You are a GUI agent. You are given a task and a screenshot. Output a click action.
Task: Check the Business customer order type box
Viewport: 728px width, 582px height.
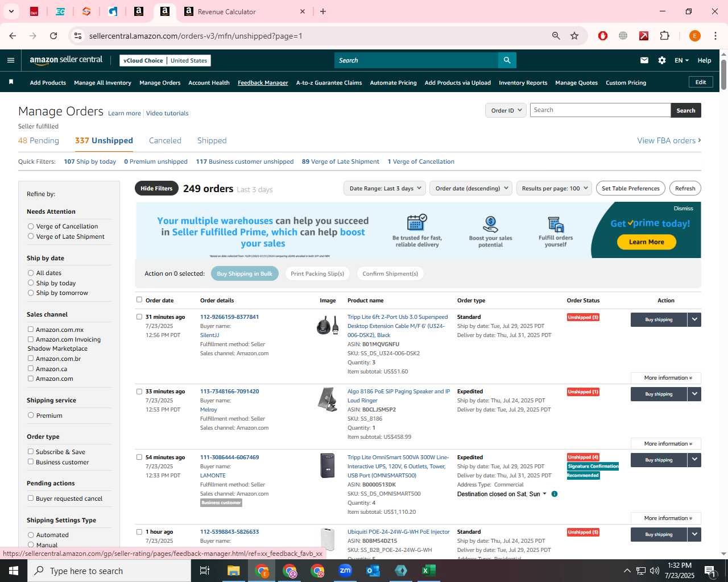[31, 462]
